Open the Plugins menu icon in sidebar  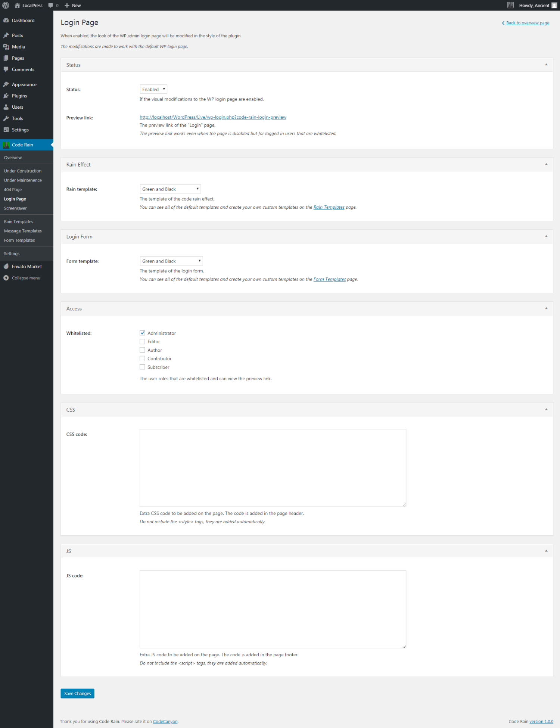pos(6,96)
